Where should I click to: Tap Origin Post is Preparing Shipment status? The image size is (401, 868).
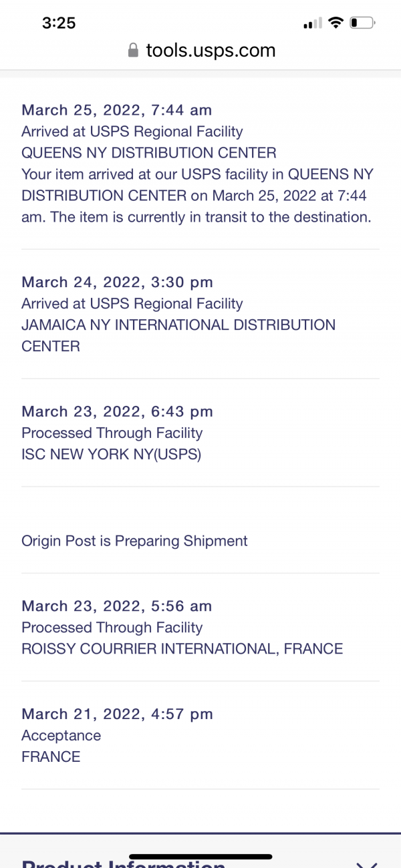click(134, 541)
